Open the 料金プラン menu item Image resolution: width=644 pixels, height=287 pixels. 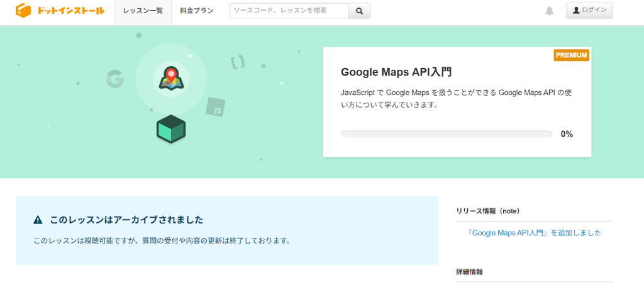[196, 11]
